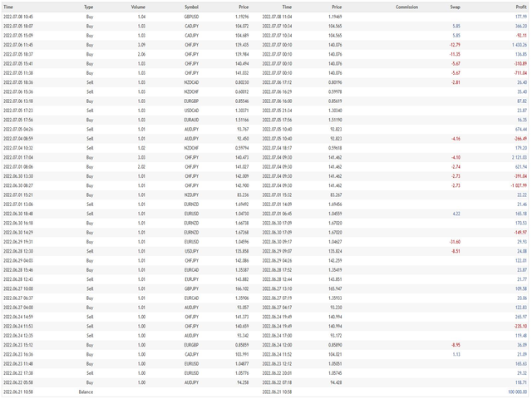Click the close price 0.59618
532x399 pixels.
coord(335,148)
